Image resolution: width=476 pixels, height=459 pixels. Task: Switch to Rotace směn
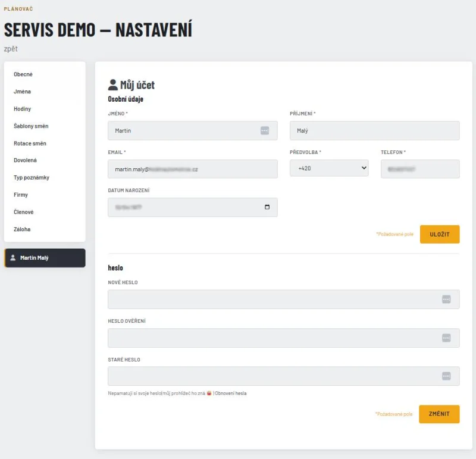(x=30, y=143)
